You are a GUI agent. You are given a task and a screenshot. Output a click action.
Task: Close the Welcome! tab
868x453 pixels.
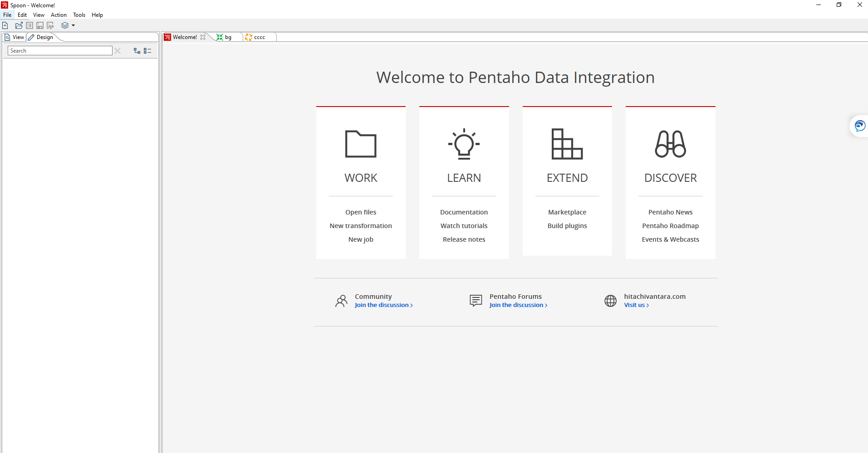coord(203,37)
